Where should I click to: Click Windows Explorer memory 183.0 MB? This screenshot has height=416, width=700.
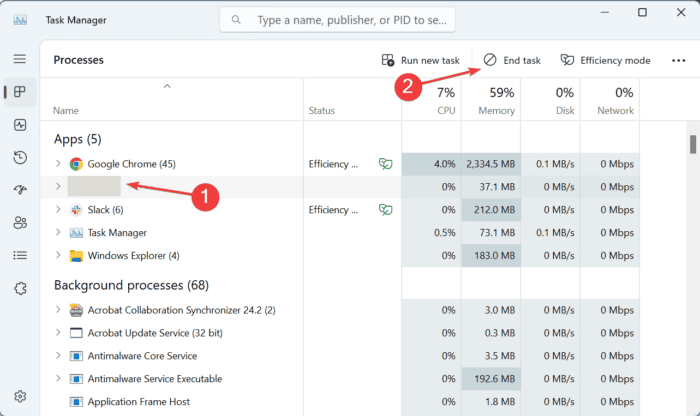[494, 256]
